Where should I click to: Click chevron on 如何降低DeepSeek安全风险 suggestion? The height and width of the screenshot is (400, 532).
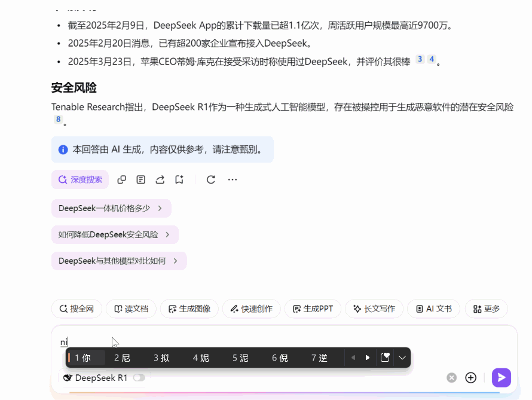coord(167,234)
